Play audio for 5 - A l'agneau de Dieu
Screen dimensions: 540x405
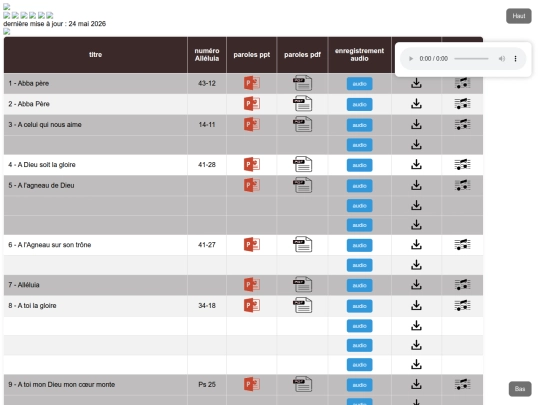[x=359, y=186]
